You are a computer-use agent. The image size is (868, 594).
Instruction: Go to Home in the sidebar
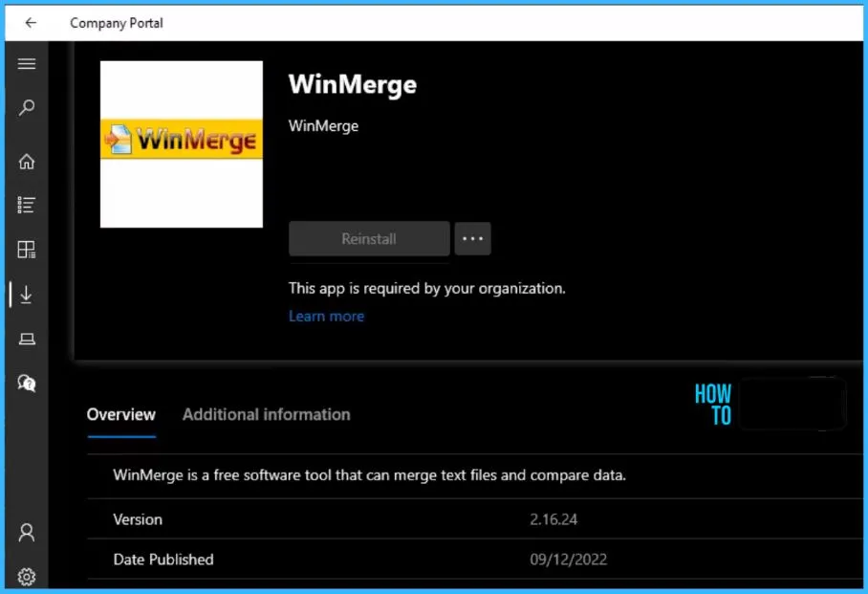coord(27,162)
